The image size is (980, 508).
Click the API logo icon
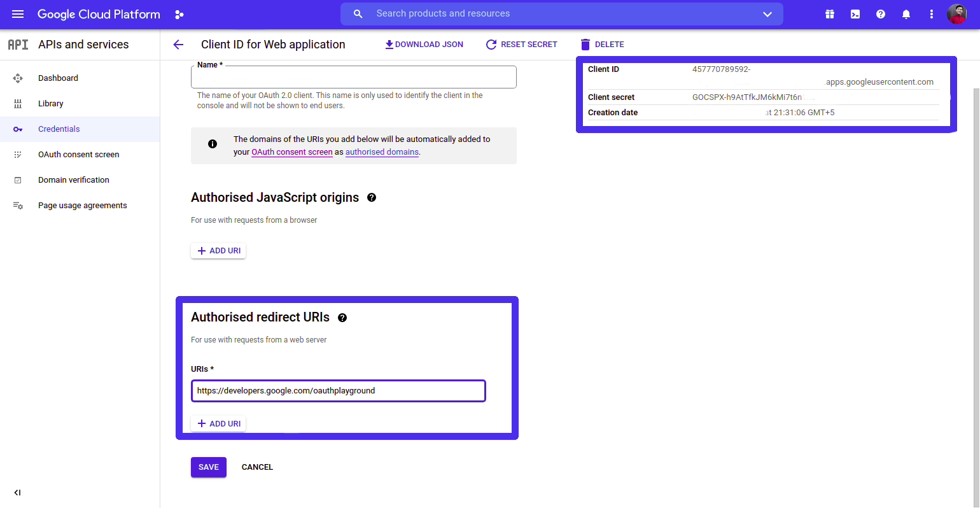coord(18,45)
